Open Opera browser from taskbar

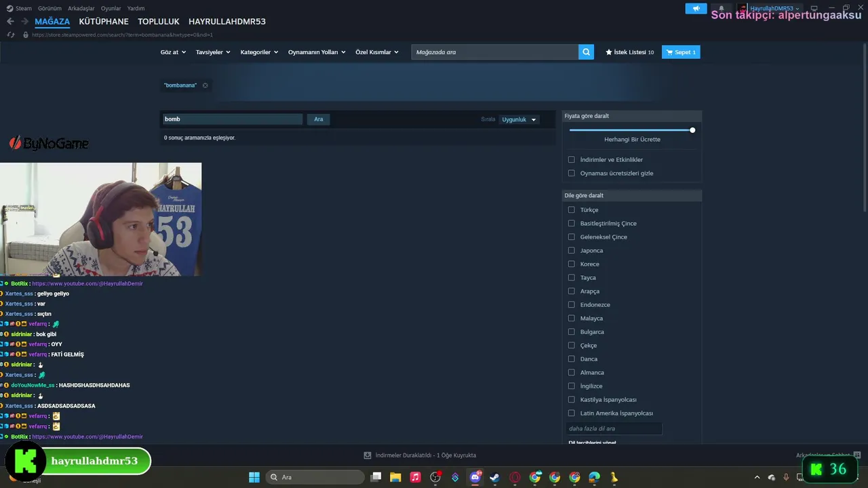tap(515, 477)
